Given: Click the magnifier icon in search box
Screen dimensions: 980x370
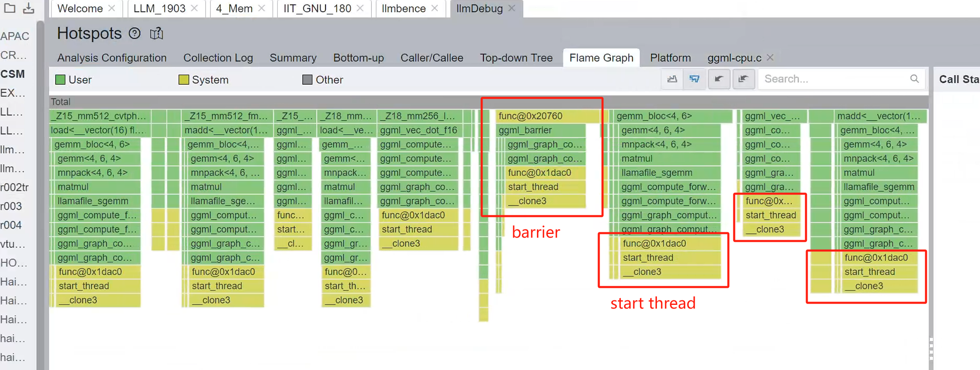Looking at the screenshot, I should (x=914, y=79).
